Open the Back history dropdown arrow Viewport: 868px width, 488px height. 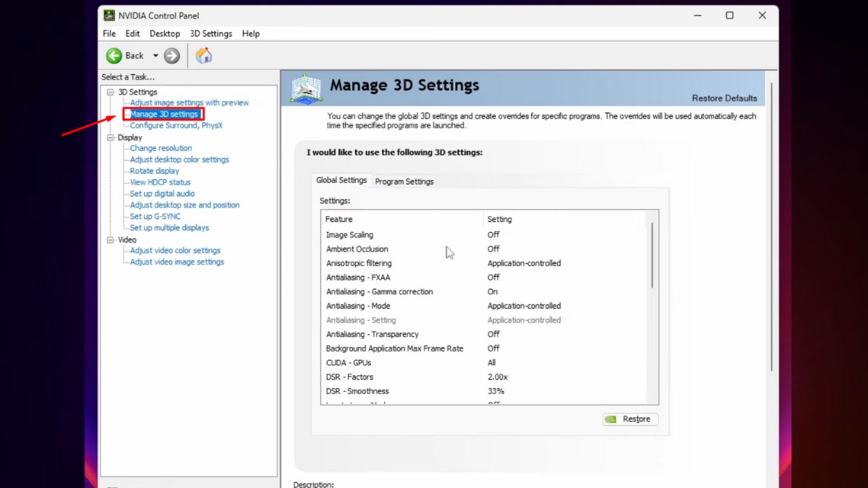(x=155, y=56)
